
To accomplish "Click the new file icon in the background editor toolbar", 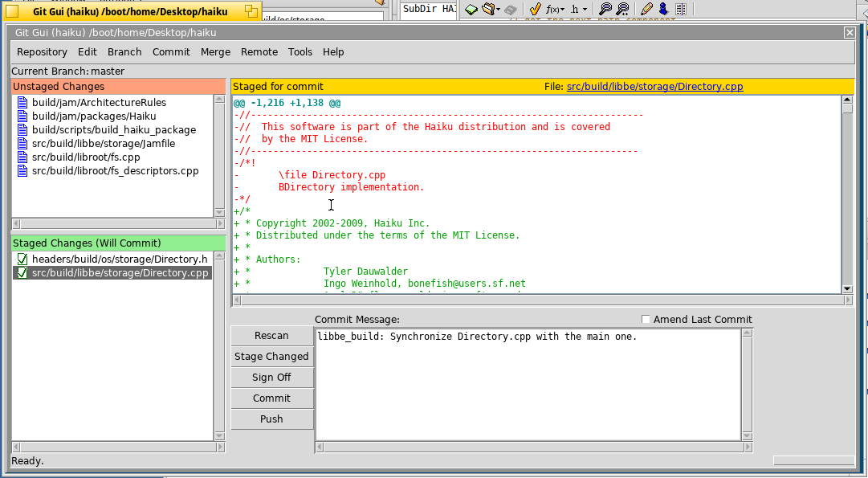I will 471,10.
